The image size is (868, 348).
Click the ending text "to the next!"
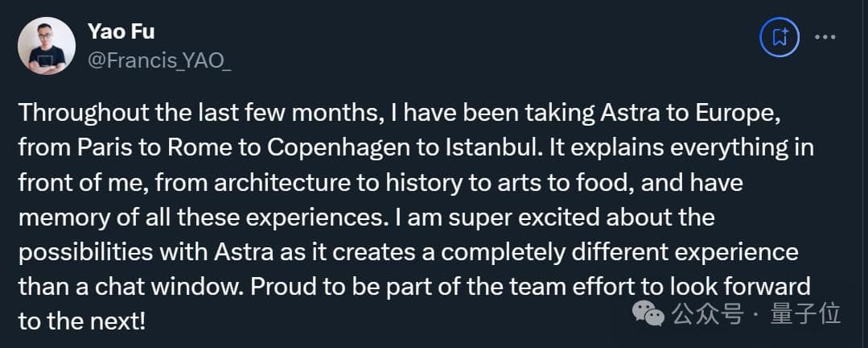click(x=82, y=321)
